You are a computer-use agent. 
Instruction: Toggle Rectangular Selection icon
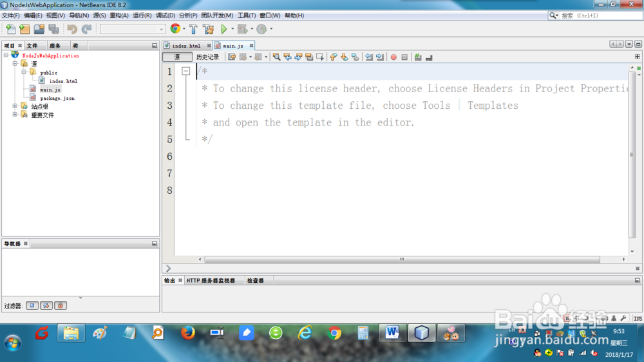[320, 57]
